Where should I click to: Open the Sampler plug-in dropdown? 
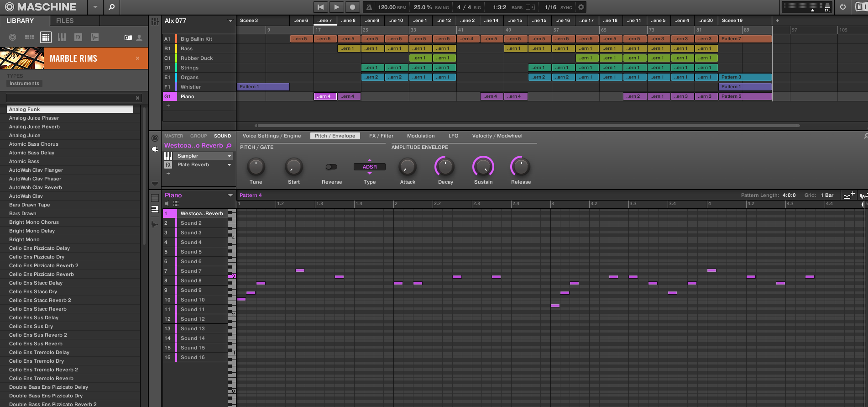pos(229,156)
